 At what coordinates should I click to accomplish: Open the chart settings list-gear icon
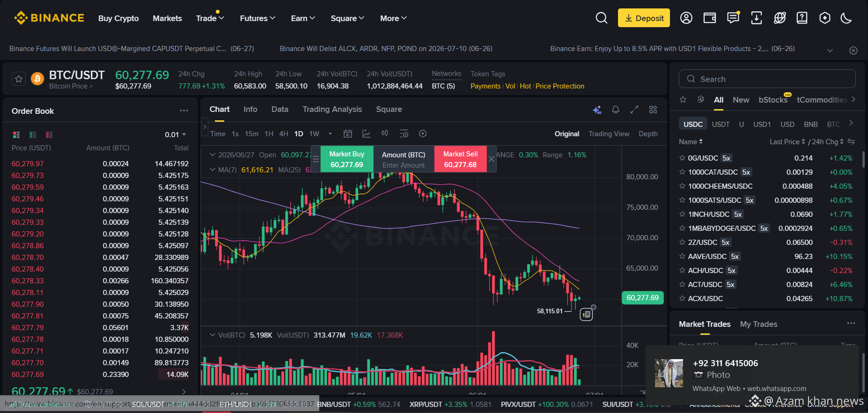tap(404, 134)
